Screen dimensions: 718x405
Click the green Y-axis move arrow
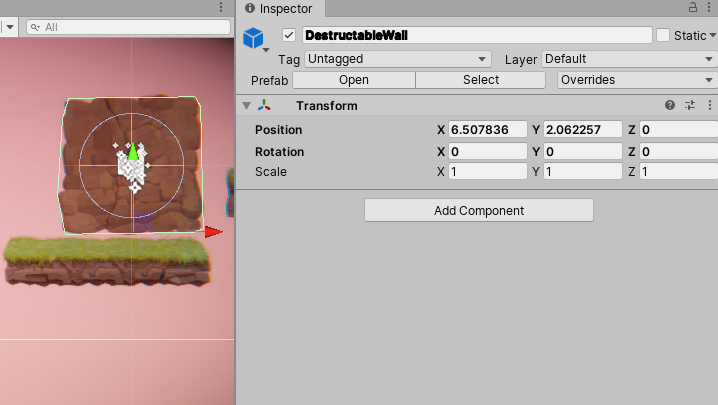tap(131, 151)
